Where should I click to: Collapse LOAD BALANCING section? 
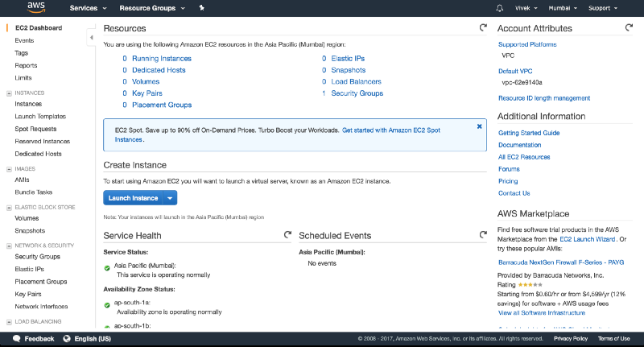(x=9, y=322)
